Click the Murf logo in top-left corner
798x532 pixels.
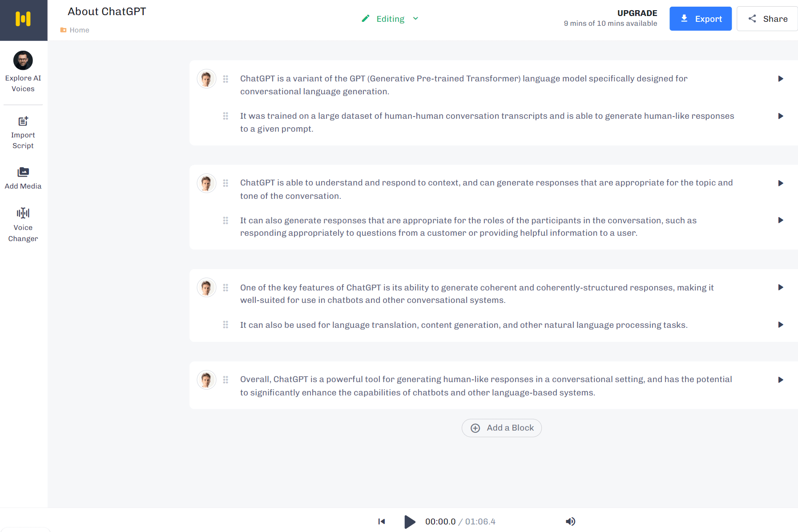(x=23, y=19)
